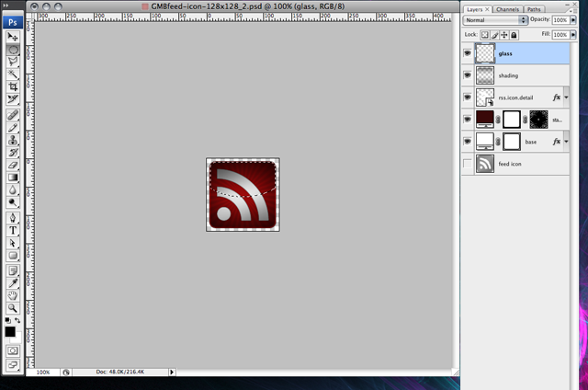Toggle lock image pixels

(x=494, y=35)
